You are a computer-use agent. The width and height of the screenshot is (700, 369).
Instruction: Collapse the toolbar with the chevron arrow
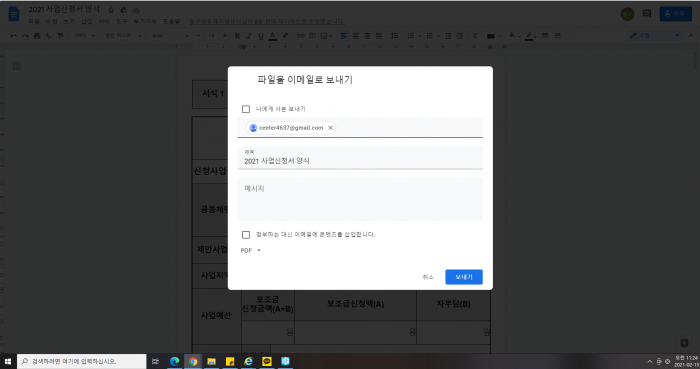pyautogui.click(x=690, y=36)
